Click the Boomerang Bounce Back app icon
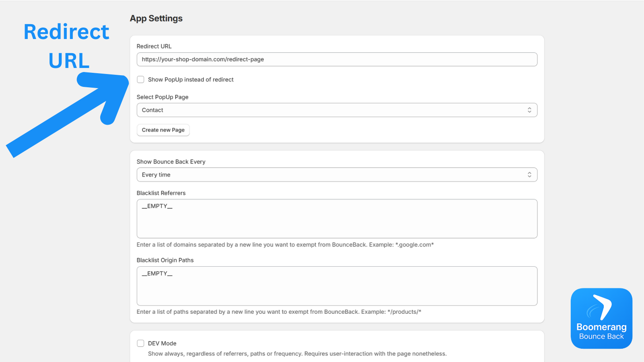Image resolution: width=644 pixels, height=362 pixels. [x=601, y=318]
